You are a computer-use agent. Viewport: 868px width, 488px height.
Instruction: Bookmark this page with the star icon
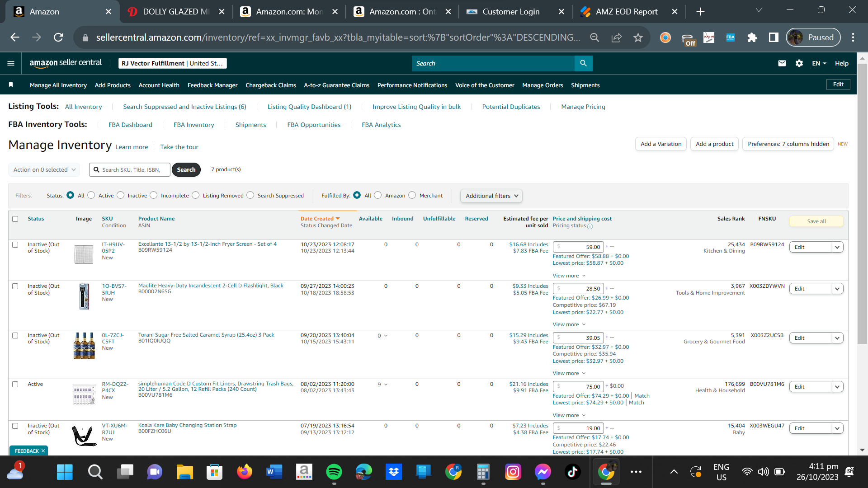pyautogui.click(x=638, y=38)
